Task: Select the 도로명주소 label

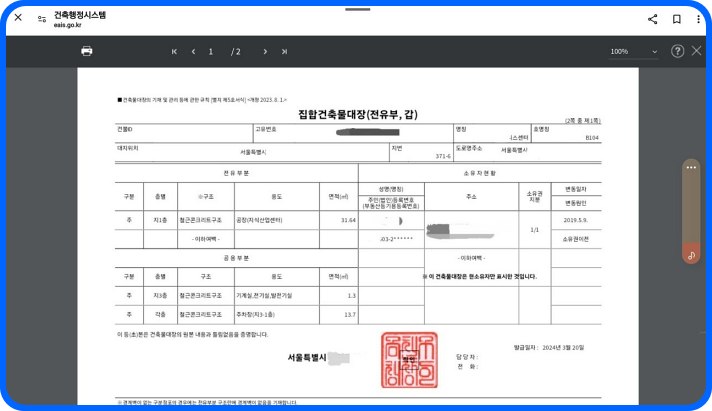Action: 469,148
